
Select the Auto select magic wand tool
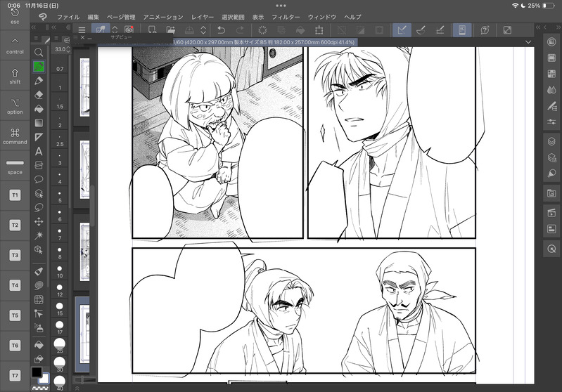pyautogui.click(x=39, y=235)
